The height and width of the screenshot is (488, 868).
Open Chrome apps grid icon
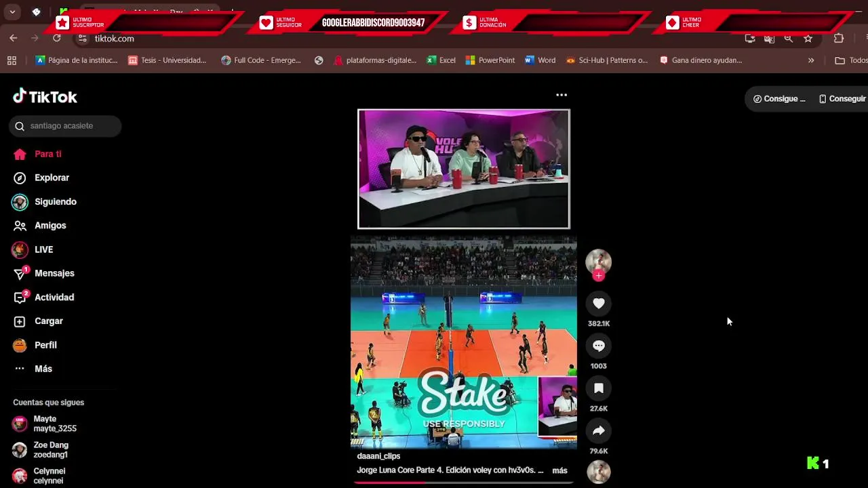click(x=12, y=60)
